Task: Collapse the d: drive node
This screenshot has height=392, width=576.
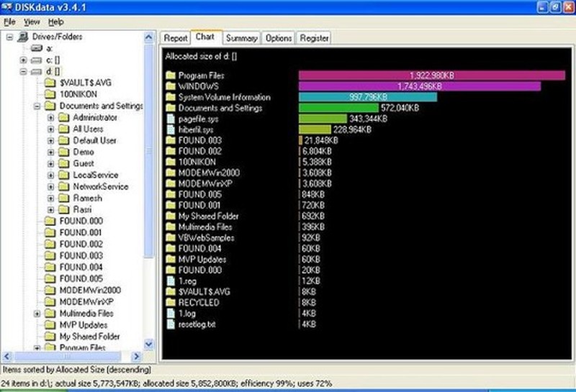Action: [23, 72]
